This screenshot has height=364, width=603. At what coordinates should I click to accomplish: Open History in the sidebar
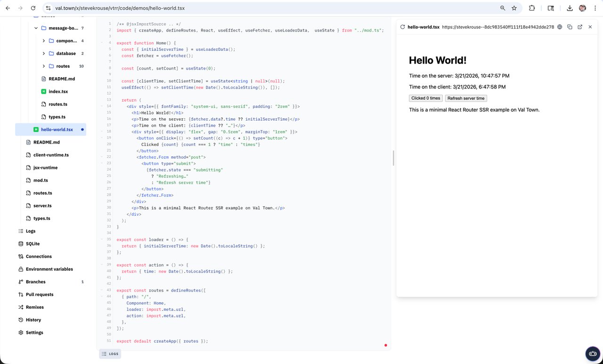[33, 320]
